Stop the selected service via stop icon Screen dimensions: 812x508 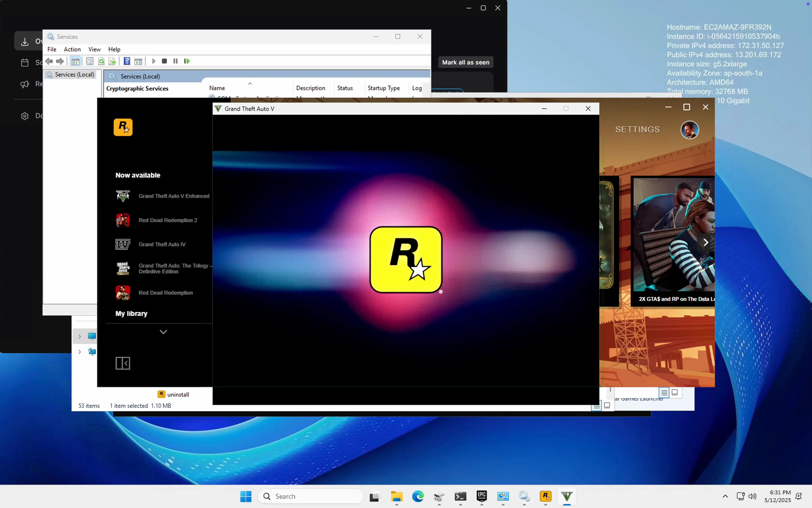pyautogui.click(x=164, y=61)
